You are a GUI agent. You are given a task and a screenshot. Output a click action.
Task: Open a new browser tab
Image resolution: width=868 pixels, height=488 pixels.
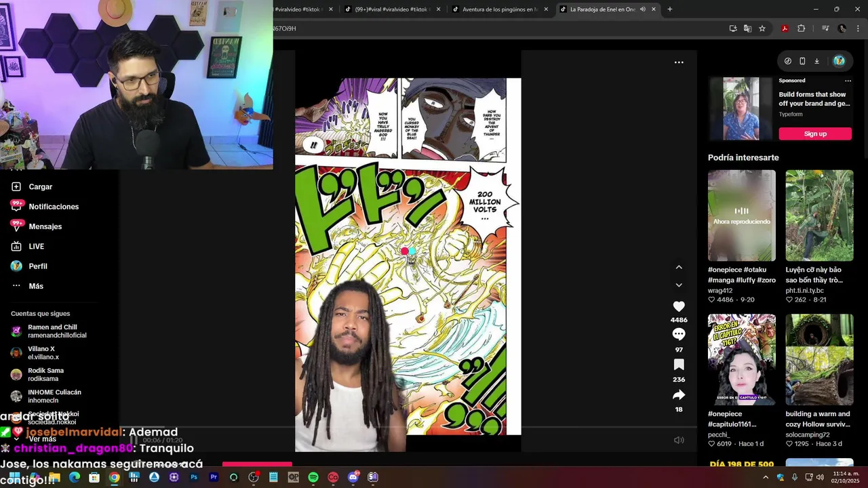click(x=670, y=9)
